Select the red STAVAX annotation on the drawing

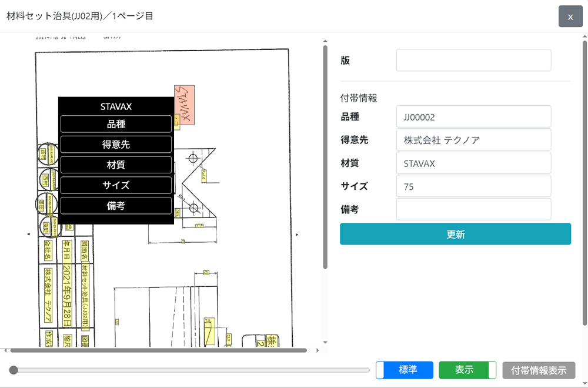(184, 105)
